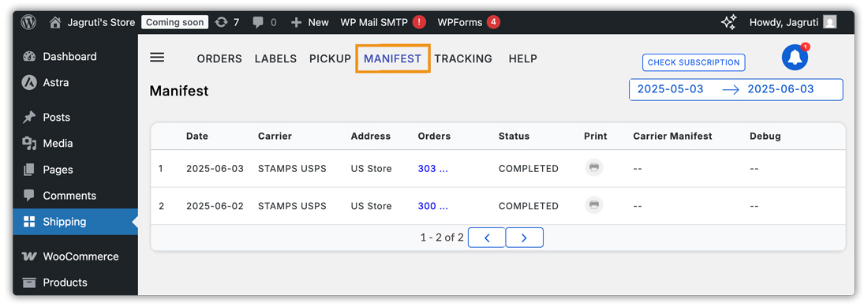Screen dimensions: 868x307
Task: Switch to the LABELS tab
Action: coord(275,58)
